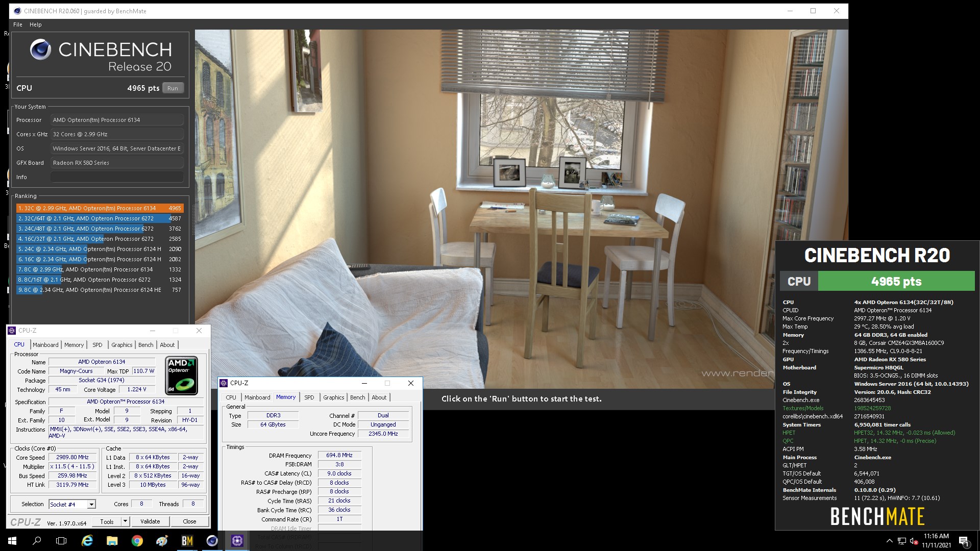The height and width of the screenshot is (551, 980).
Task: Select ranking entry 4 16C/32T score 2585
Action: [x=100, y=239]
